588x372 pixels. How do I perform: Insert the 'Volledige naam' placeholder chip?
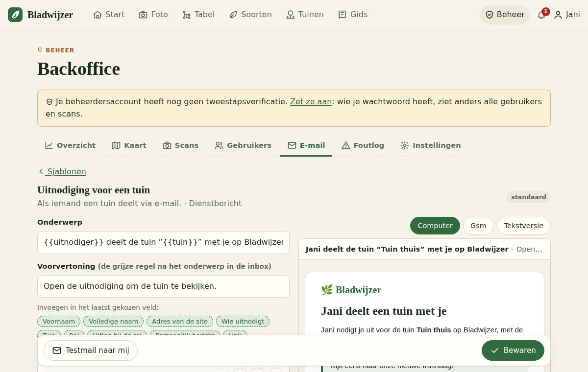[113, 322]
